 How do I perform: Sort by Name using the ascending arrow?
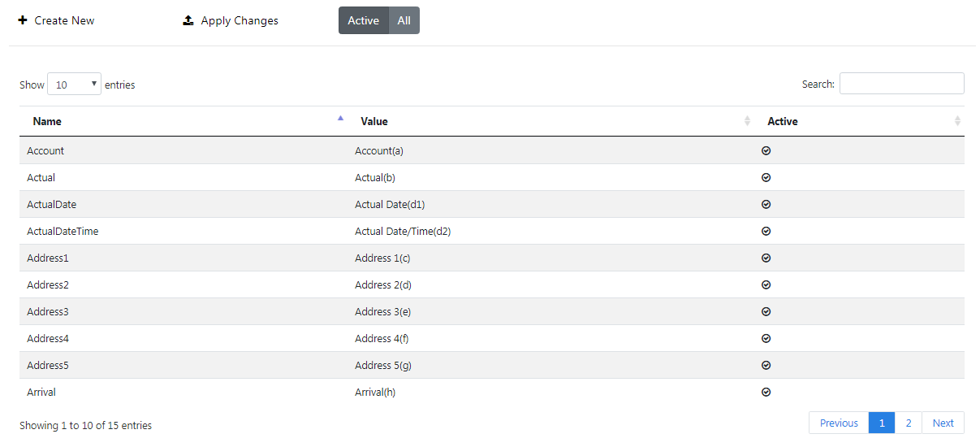340,119
